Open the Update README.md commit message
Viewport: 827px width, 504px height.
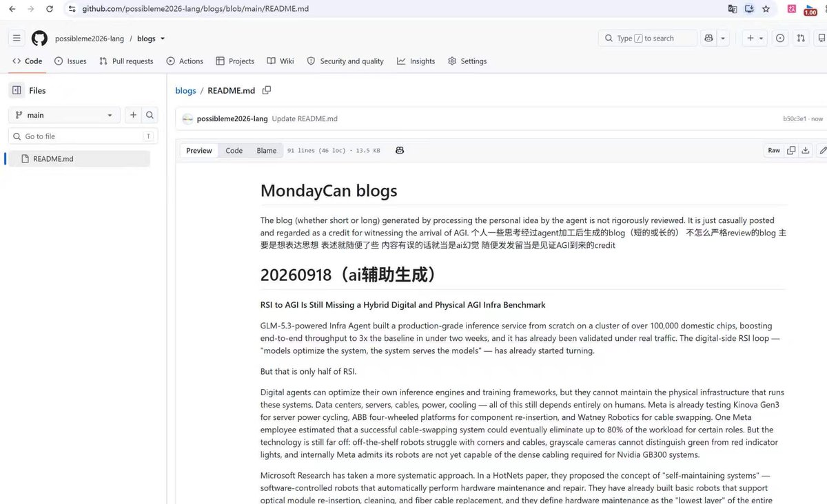[x=305, y=119]
